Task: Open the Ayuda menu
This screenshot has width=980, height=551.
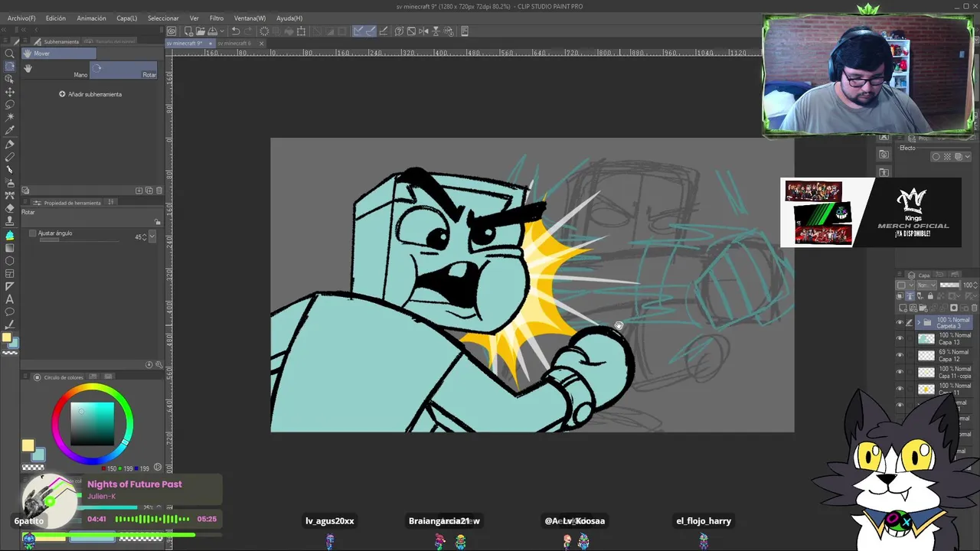Action: [289, 18]
